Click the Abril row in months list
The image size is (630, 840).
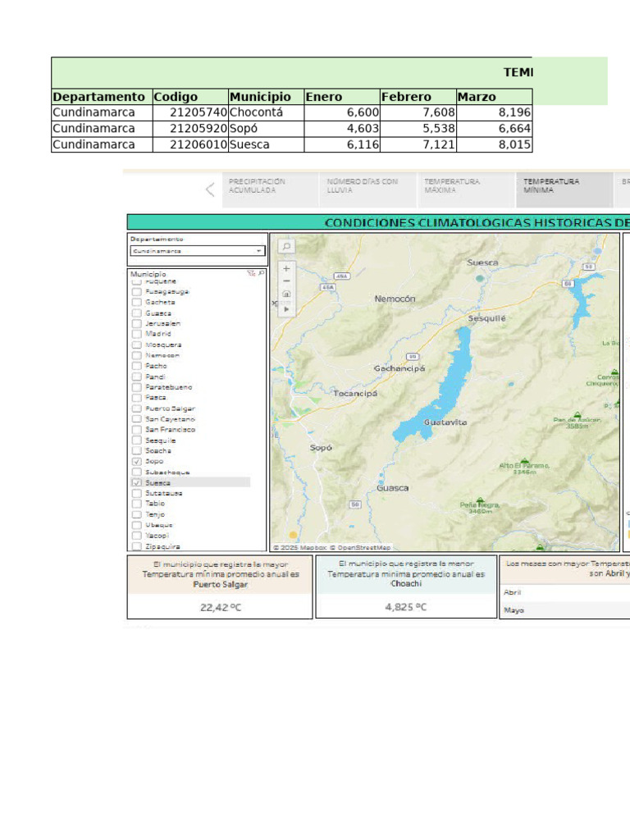564,592
